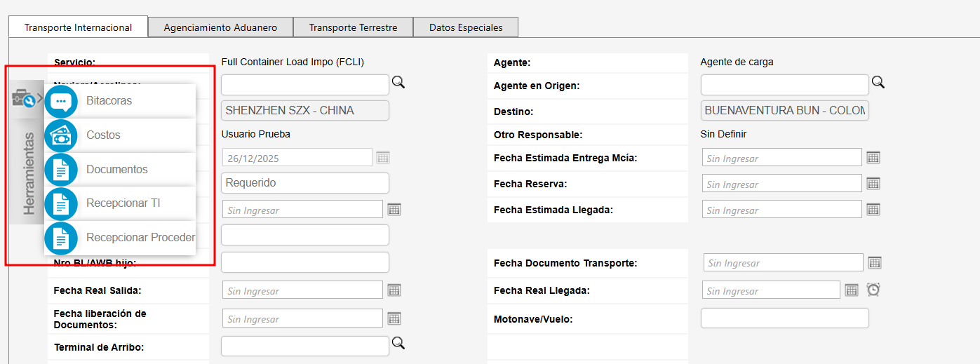The image size is (980, 364).
Task: Click the Motonave/Vuelo input field
Action: 784,318
